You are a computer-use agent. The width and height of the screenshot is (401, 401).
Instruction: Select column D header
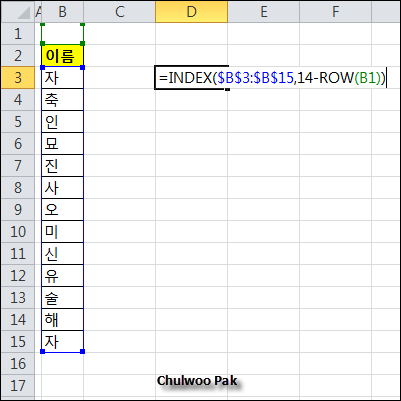pos(191,12)
